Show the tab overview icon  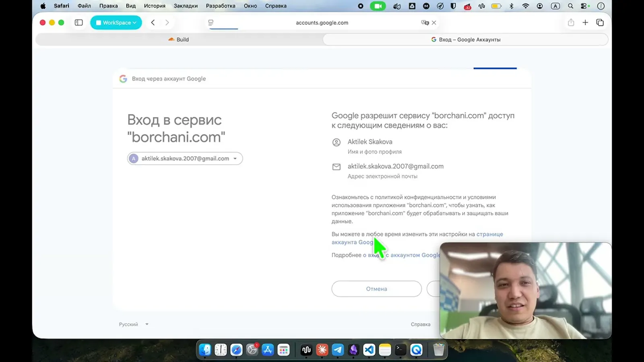point(600,23)
